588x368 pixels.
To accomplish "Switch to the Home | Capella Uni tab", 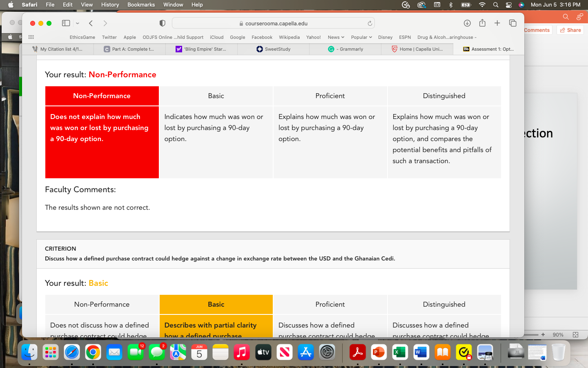I will 417,49.
